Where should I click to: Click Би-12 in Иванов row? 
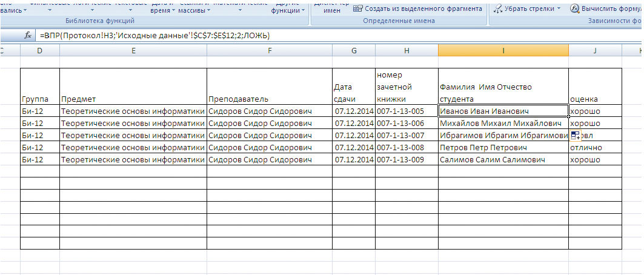[x=40, y=111]
